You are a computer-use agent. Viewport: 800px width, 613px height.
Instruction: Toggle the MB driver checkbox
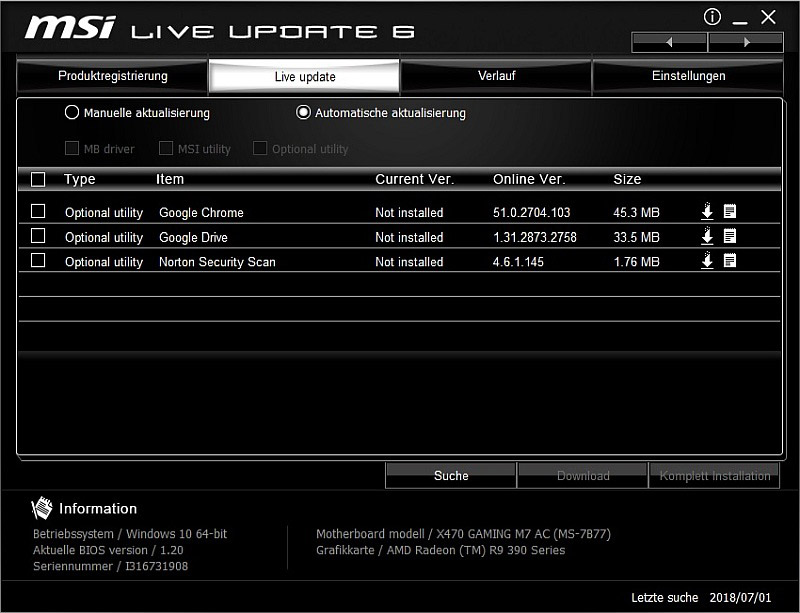click(72, 149)
